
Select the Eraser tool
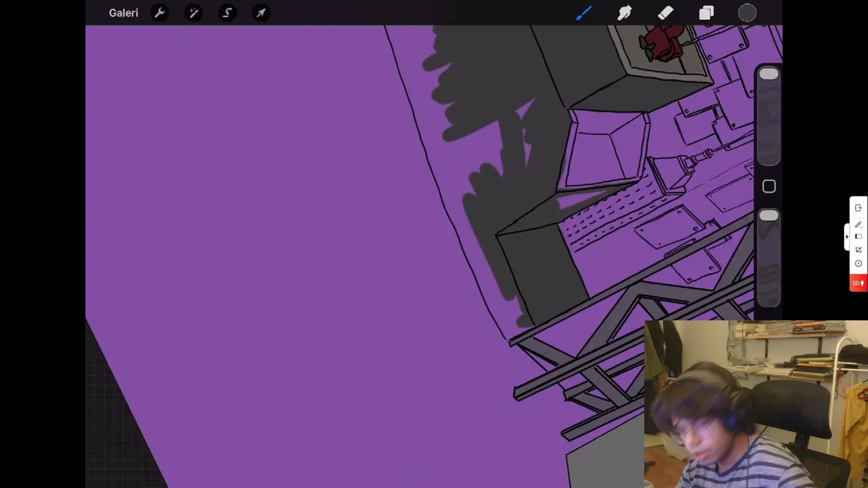coord(665,13)
